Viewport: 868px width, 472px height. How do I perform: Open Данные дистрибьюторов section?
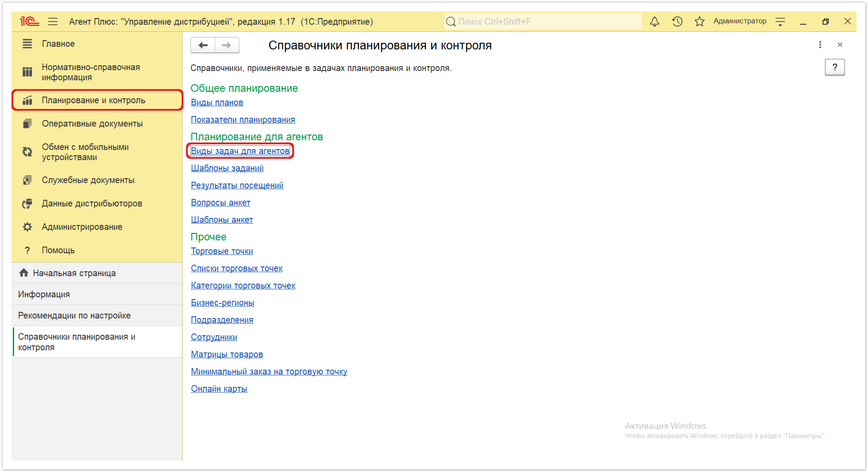[97, 203]
